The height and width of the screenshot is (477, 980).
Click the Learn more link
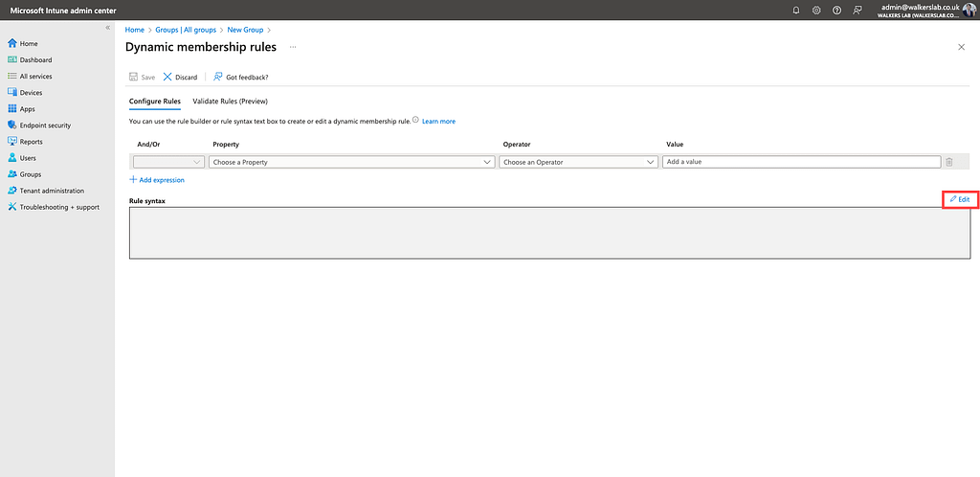point(438,122)
